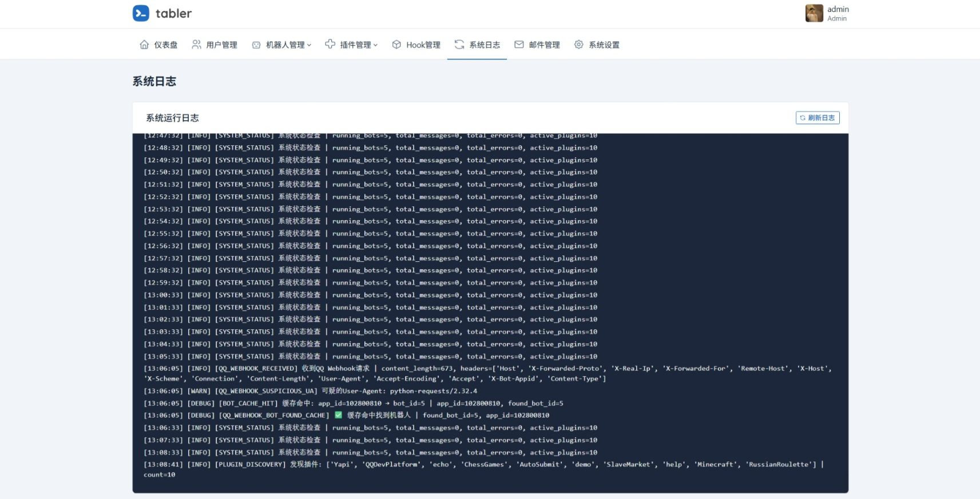Screen dimensions: 980x499
Task: Click the tabler brand name link
Action: pos(173,13)
